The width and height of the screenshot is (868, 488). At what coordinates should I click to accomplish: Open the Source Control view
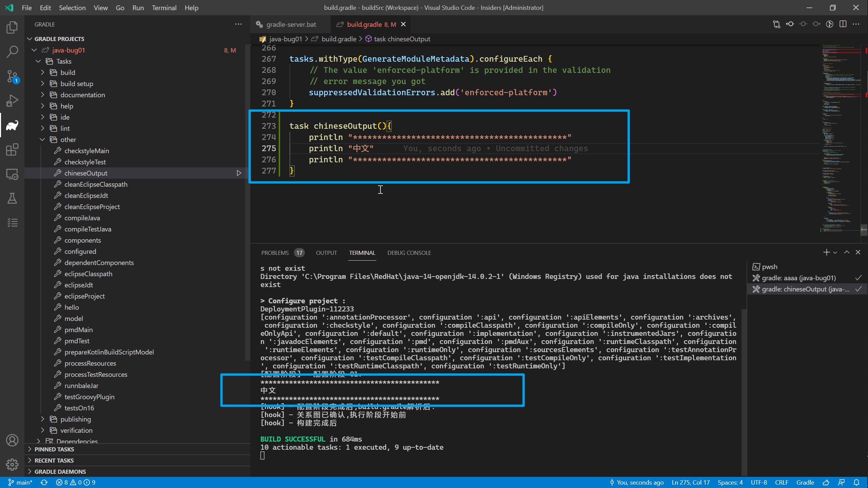click(12, 76)
